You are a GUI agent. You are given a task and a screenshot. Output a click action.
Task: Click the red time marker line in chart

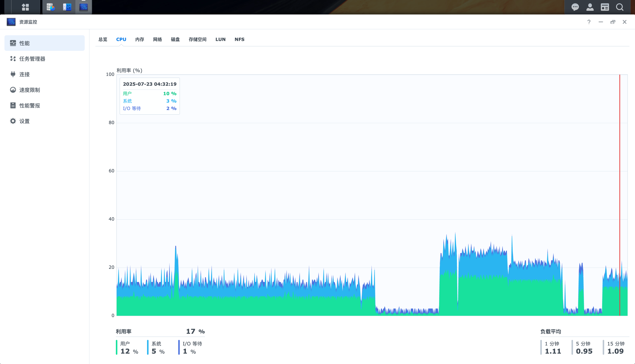[x=620, y=195]
